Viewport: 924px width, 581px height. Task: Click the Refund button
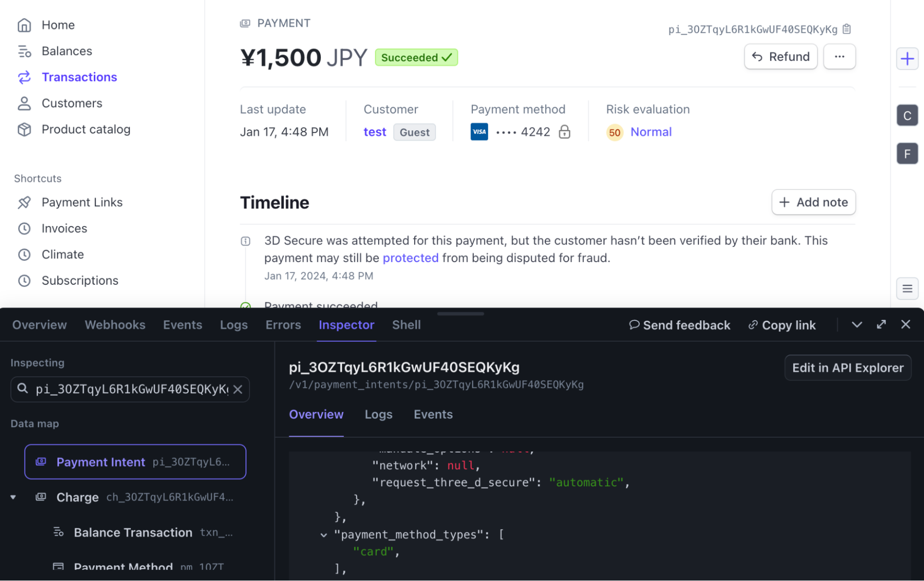[x=780, y=56]
